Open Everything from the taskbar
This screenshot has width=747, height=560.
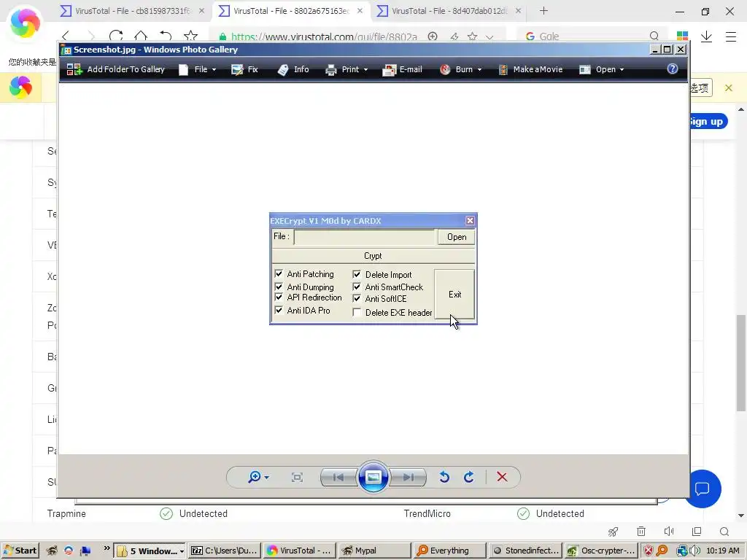tap(449, 551)
